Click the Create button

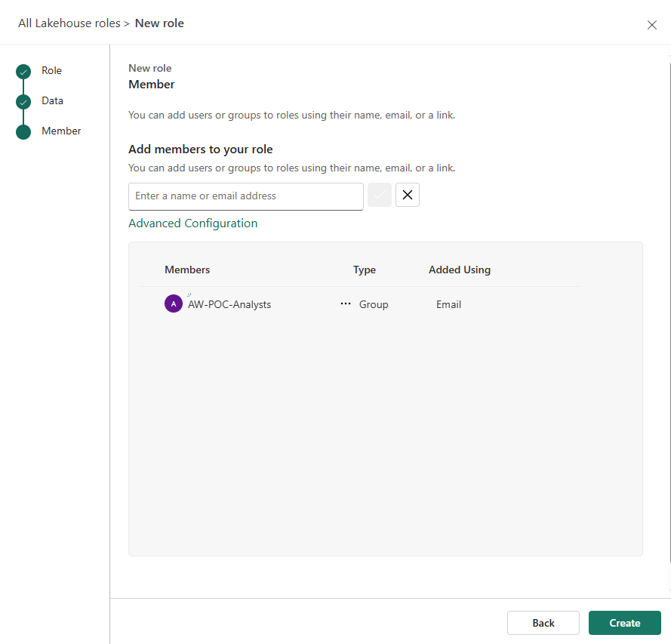pos(625,623)
